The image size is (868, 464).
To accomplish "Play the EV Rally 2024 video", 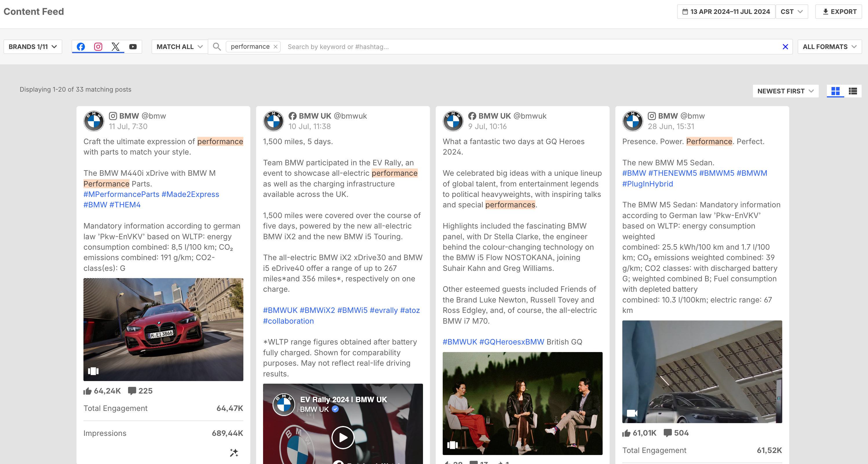I will 343,437.
